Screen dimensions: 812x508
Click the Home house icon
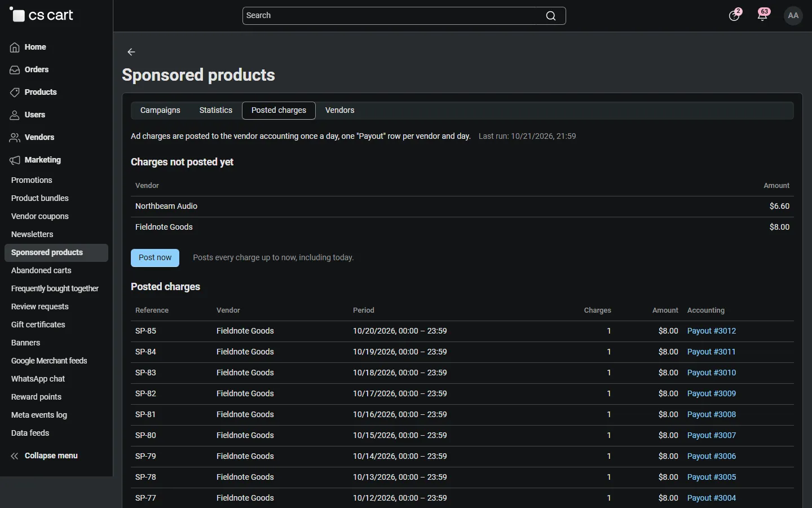[15, 47]
